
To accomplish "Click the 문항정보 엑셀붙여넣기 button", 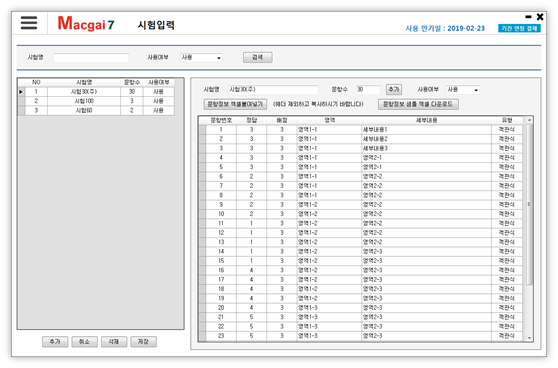I will click(235, 104).
